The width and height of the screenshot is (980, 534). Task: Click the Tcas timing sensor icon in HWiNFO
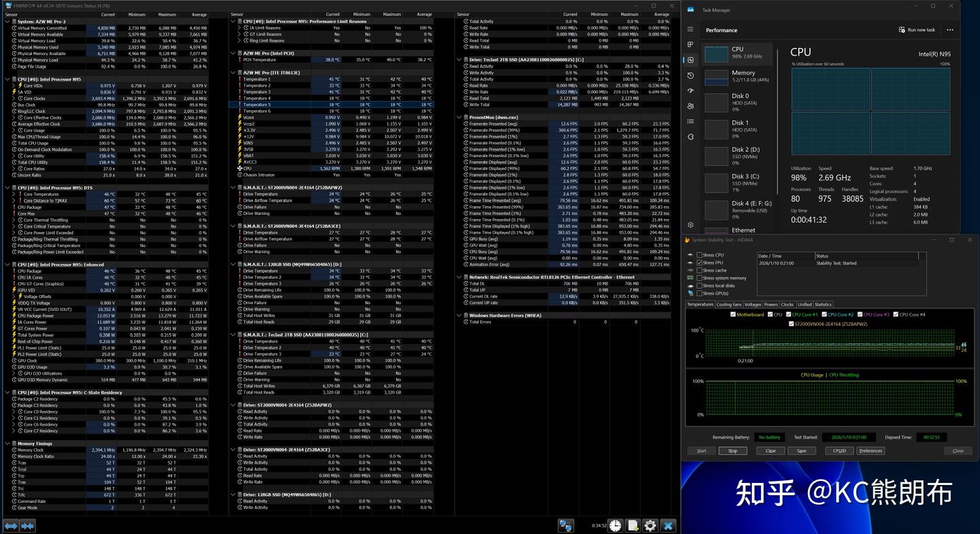(x=14, y=463)
